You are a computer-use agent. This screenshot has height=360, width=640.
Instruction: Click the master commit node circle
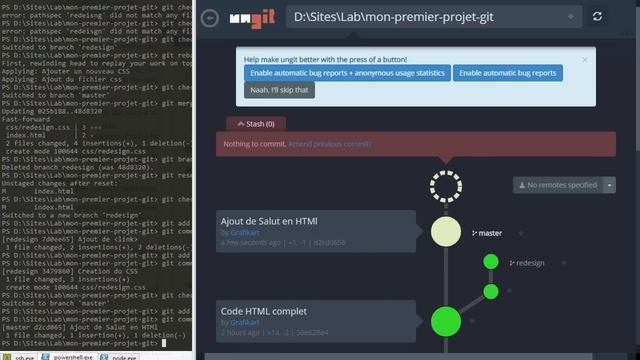pyautogui.click(x=446, y=231)
